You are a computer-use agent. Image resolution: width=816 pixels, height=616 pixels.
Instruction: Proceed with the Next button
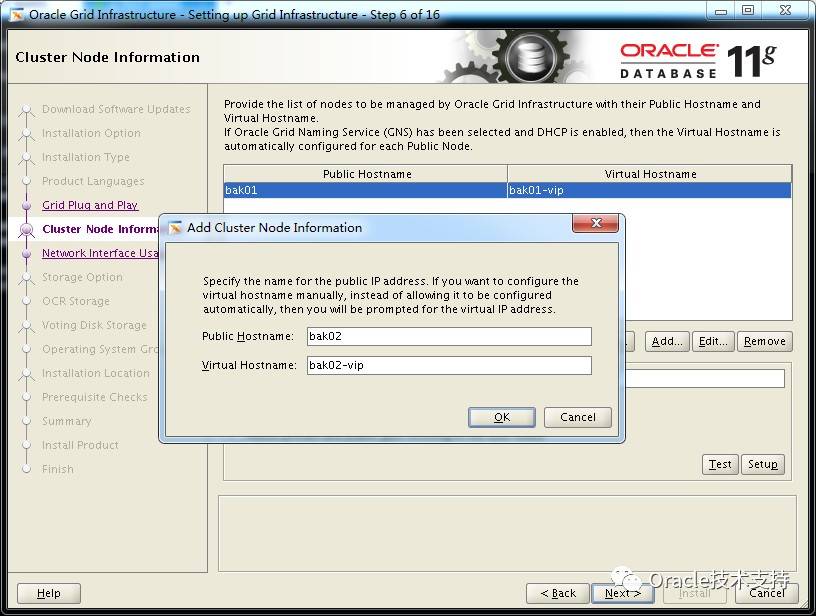pos(622,593)
